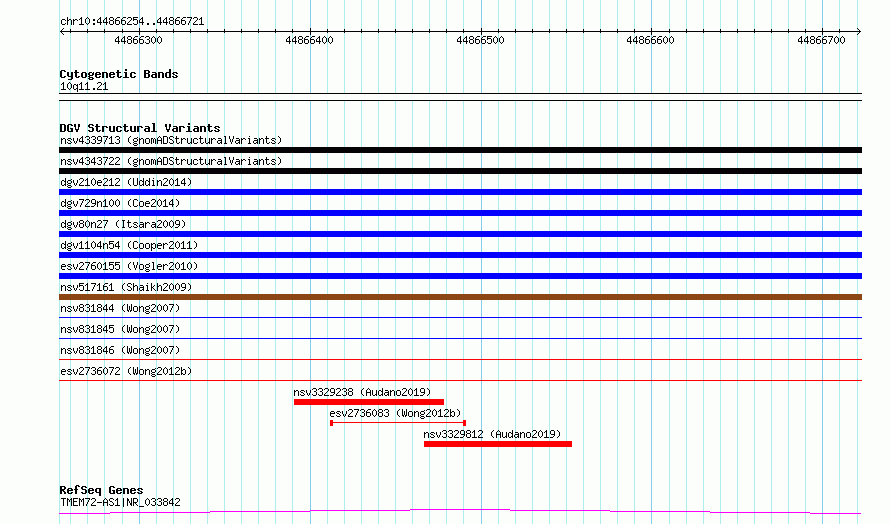The height and width of the screenshot is (524, 890).
Task: Click the blue bar under esv2760155
Action: [460, 276]
